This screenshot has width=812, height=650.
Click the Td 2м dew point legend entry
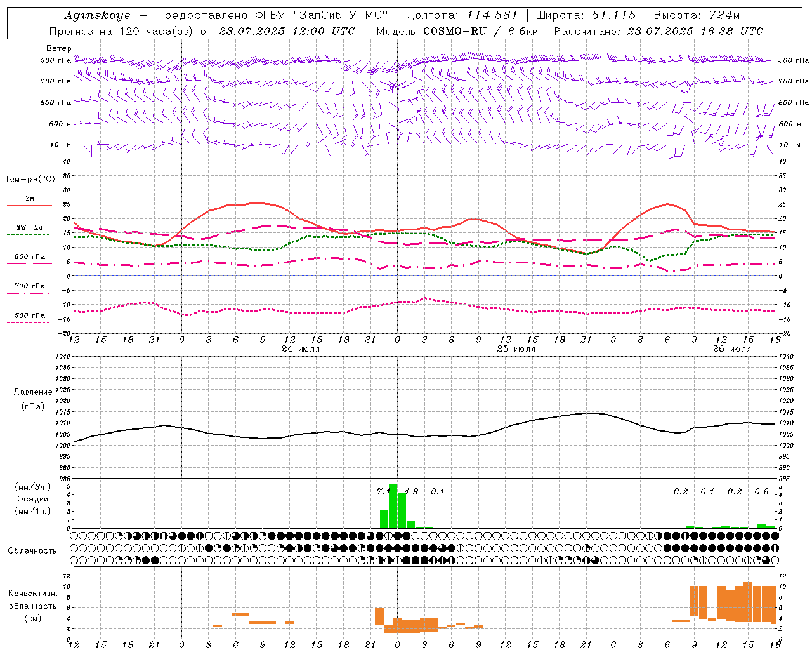pos(29,227)
